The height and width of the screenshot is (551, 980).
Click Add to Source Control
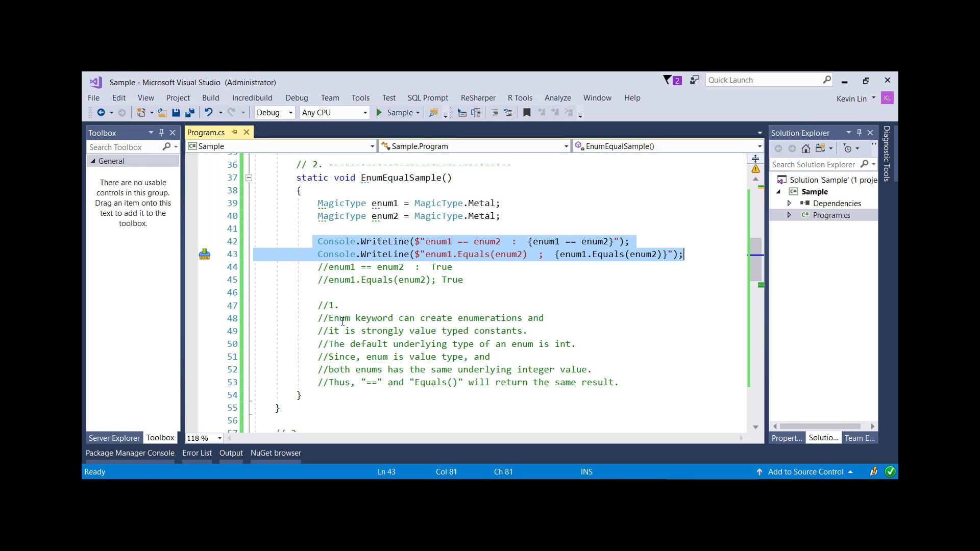[x=805, y=472]
